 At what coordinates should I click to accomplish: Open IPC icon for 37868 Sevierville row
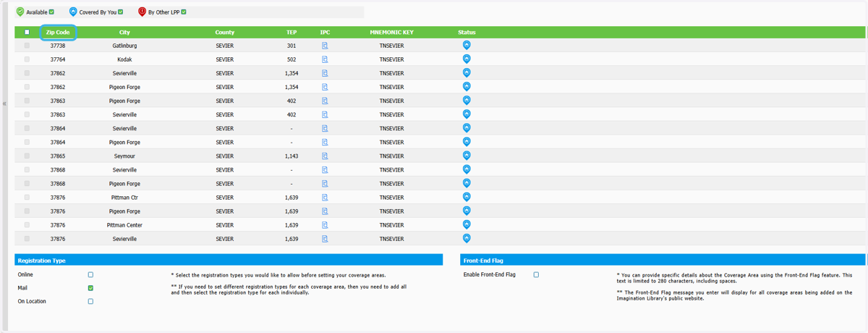point(325,170)
